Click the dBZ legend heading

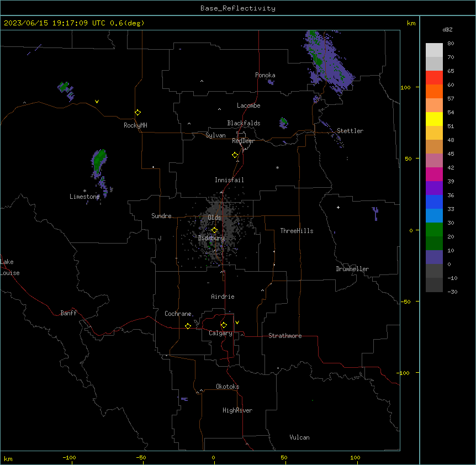[x=447, y=29]
